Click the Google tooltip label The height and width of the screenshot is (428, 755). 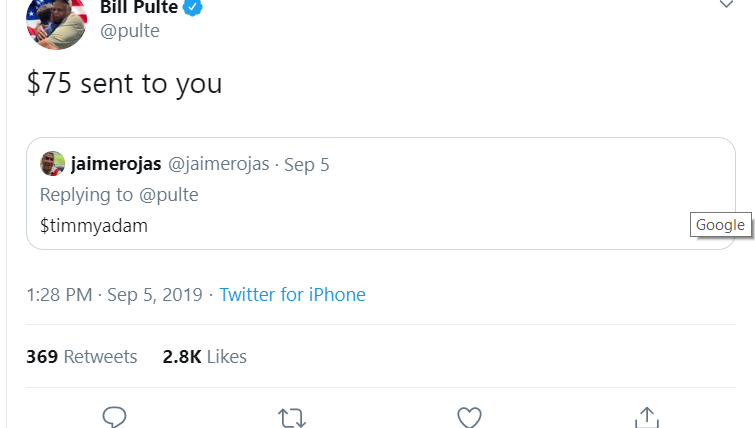(720, 224)
